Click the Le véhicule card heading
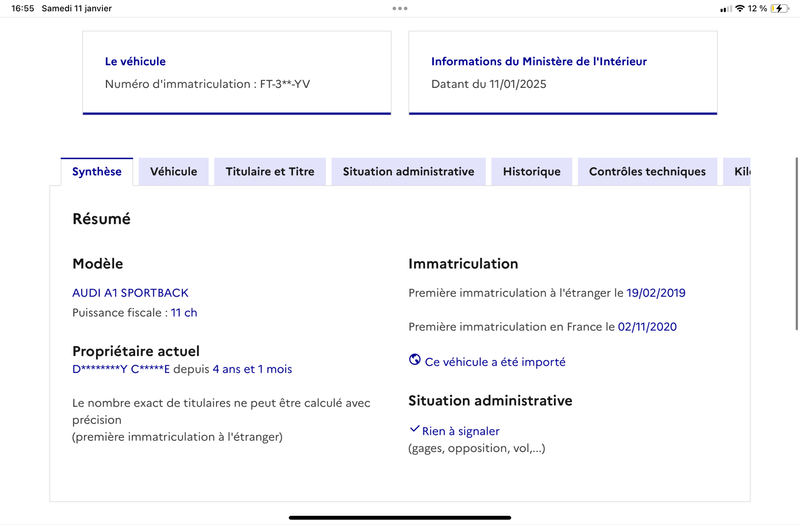 pos(135,61)
